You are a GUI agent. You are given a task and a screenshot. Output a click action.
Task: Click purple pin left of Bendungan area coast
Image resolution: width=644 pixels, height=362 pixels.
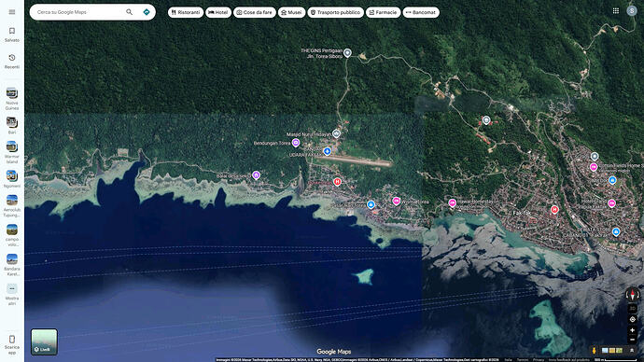coord(256,175)
